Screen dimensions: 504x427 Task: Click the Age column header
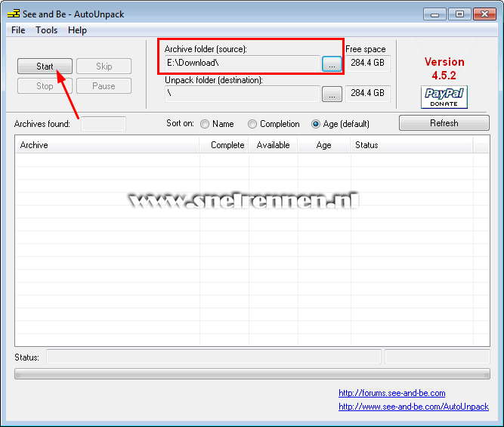(x=324, y=145)
